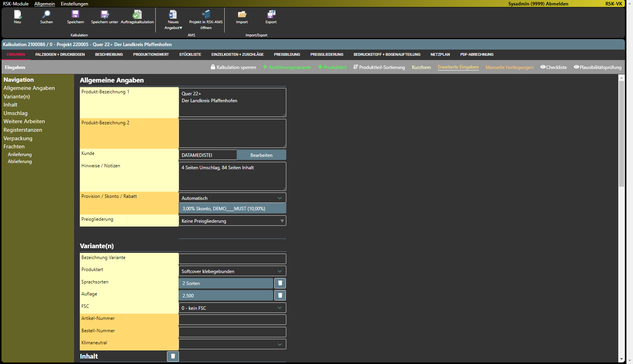Switch to EINZELKOSTEN + ZUSCHLÄGE tab
Image resolution: width=633 pixels, height=364 pixels.
[237, 55]
